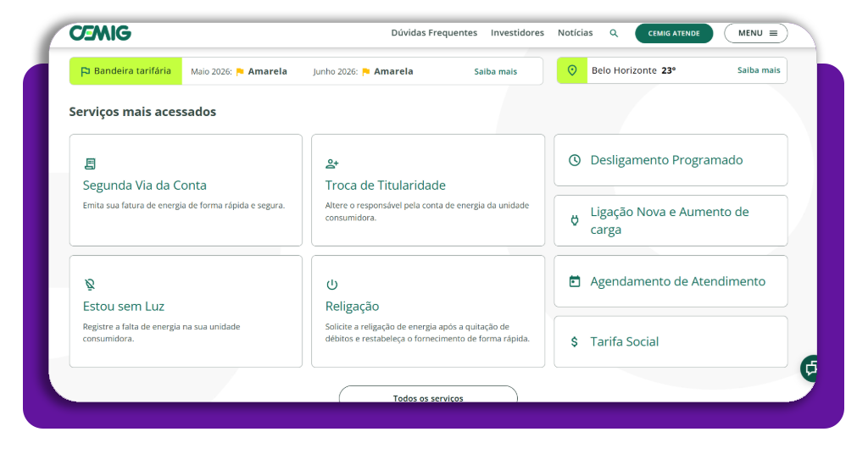This screenshot has height=454, width=868.
Task: Click the plug icon by Ligação Nova
Action: pyautogui.click(x=575, y=220)
